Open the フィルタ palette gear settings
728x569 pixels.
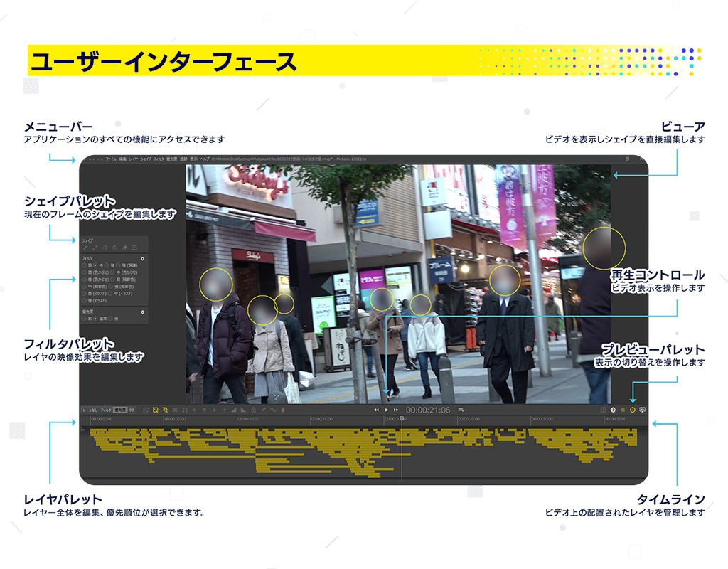click(x=142, y=259)
